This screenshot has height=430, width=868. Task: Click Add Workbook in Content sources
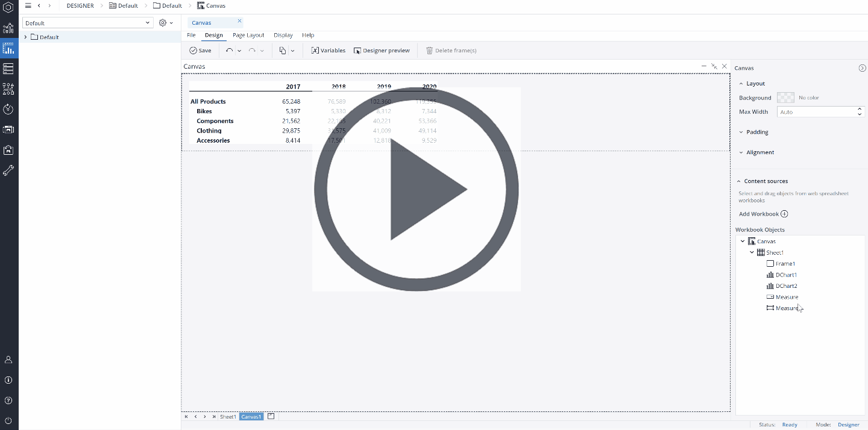pyautogui.click(x=763, y=214)
